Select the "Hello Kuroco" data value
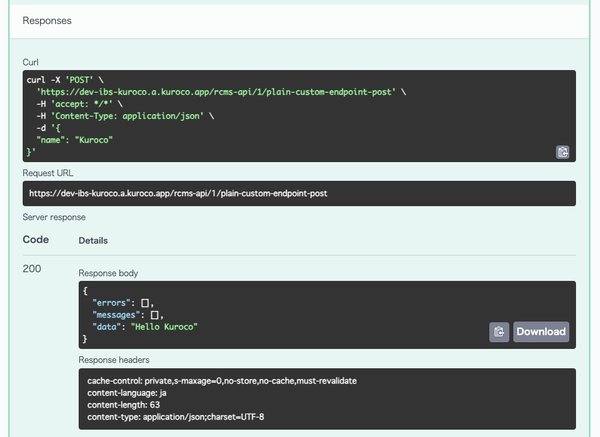The width and height of the screenshot is (600, 437). [164, 327]
